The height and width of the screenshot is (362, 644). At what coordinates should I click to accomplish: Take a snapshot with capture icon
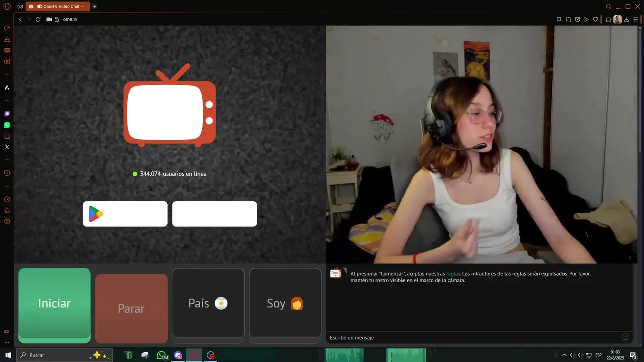pos(568,19)
